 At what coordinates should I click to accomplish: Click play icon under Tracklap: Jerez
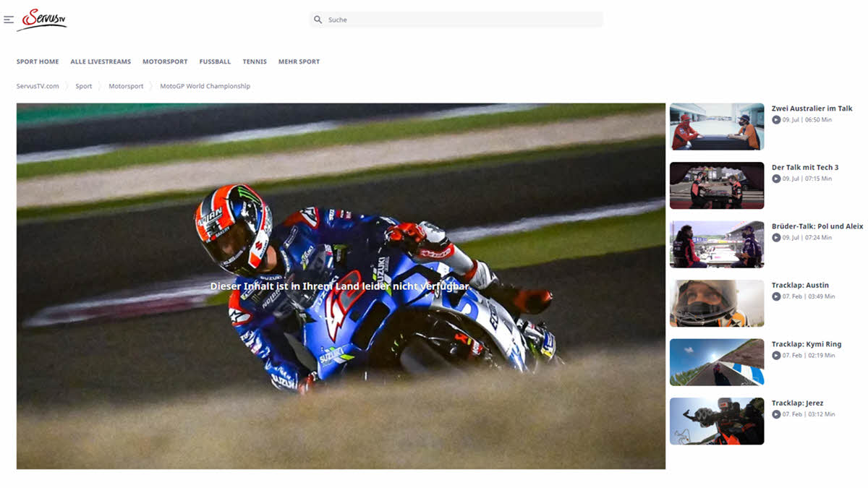[x=776, y=414]
